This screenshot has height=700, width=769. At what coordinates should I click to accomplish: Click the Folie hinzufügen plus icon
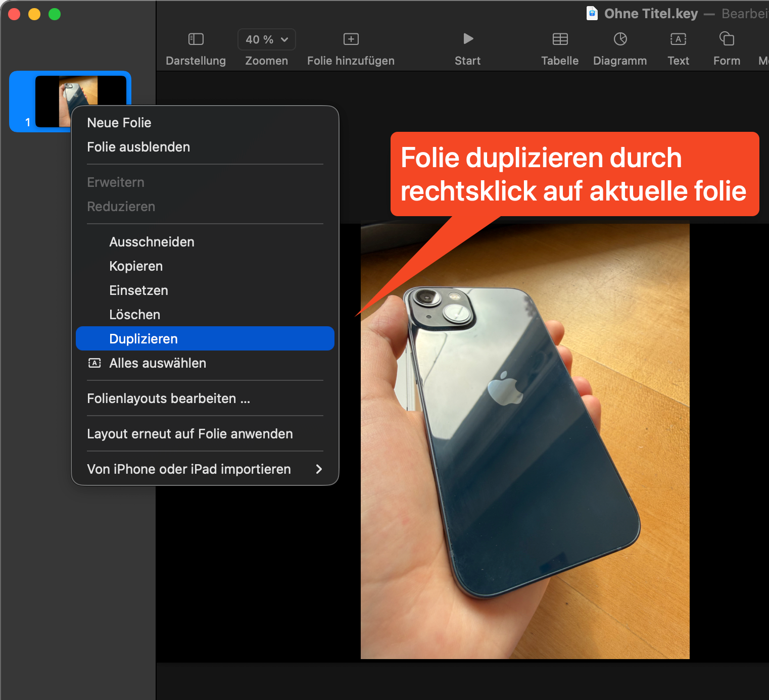pyautogui.click(x=351, y=39)
